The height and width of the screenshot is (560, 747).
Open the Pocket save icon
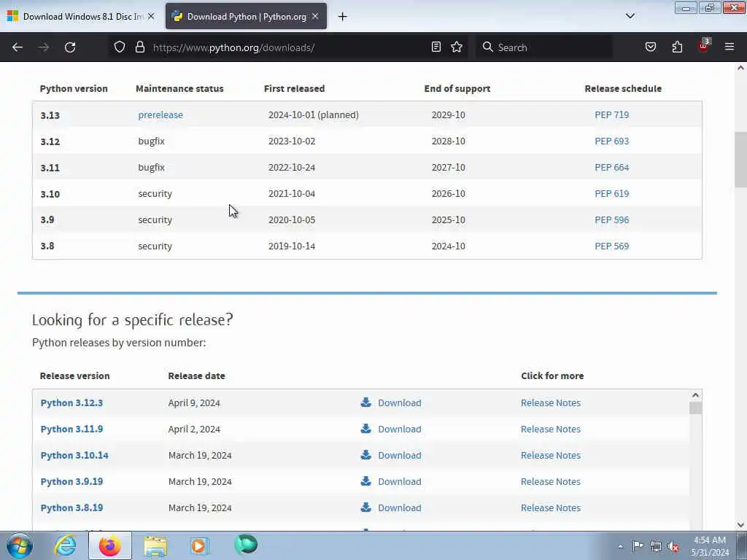(650, 47)
